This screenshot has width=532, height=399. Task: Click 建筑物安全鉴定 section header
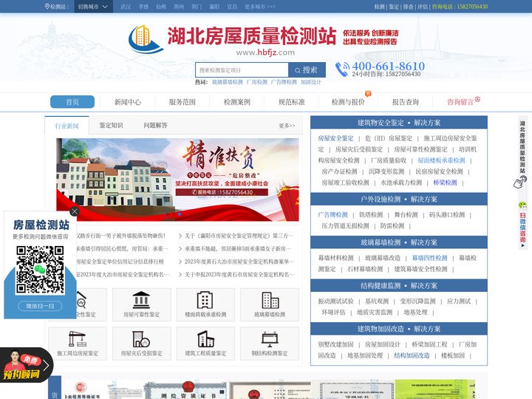click(x=399, y=123)
